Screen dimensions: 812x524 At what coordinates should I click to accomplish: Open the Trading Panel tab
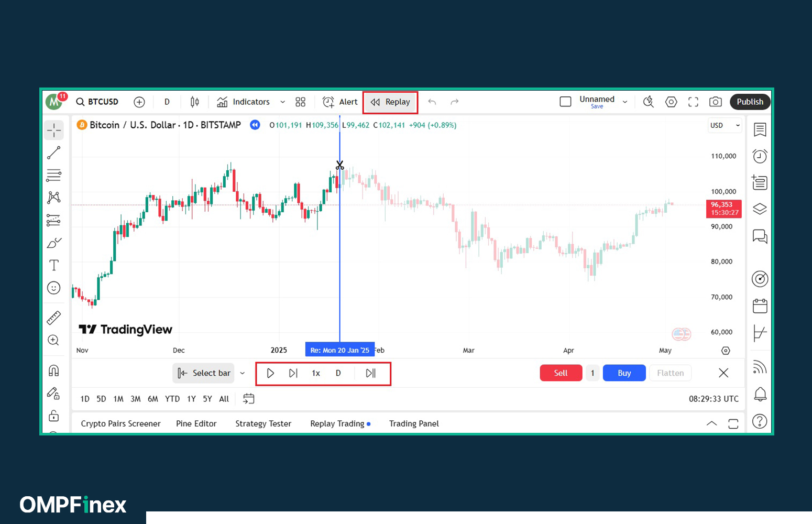coord(414,423)
